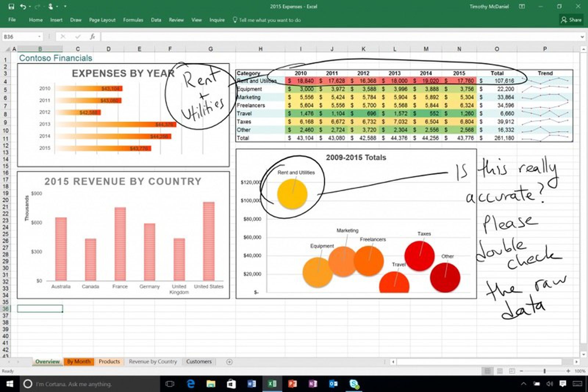Viewport: 588px width, 392px height.
Task: Open PowerPoint from the Windows taskbar
Action: click(x=293, y=384)
